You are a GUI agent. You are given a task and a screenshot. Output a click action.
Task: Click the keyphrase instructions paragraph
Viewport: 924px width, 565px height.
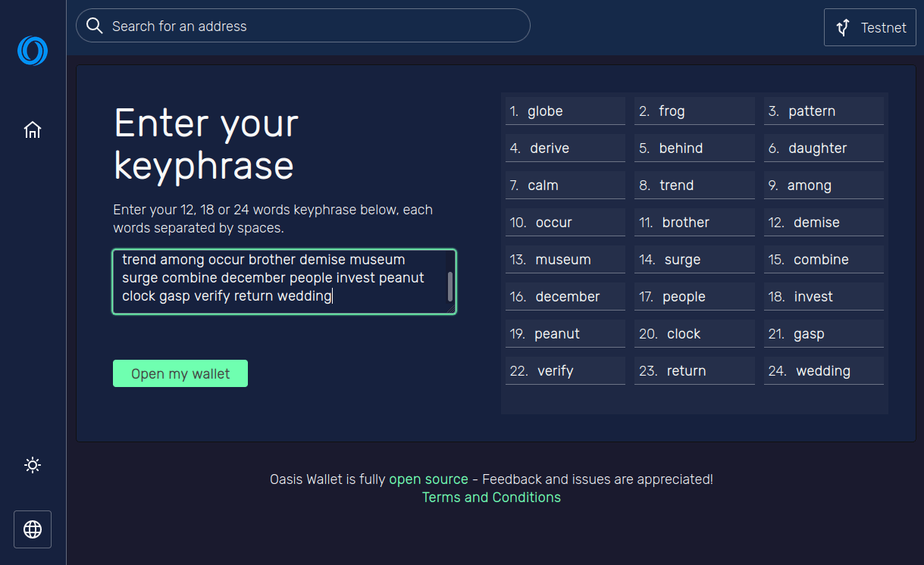[x=273, y=219]
